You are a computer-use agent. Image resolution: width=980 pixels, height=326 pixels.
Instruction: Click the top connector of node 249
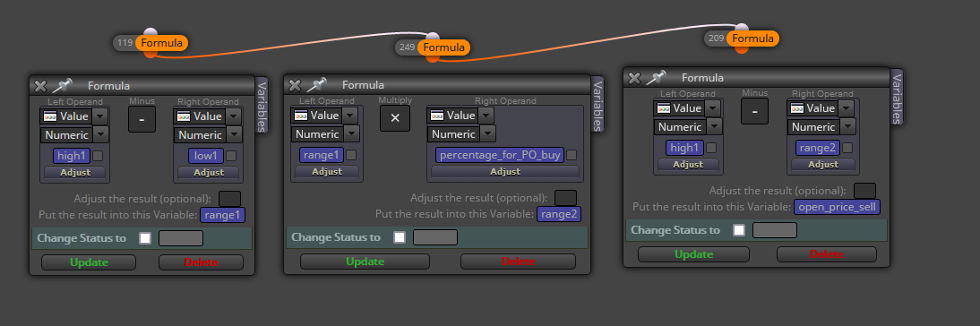point(433,37)
